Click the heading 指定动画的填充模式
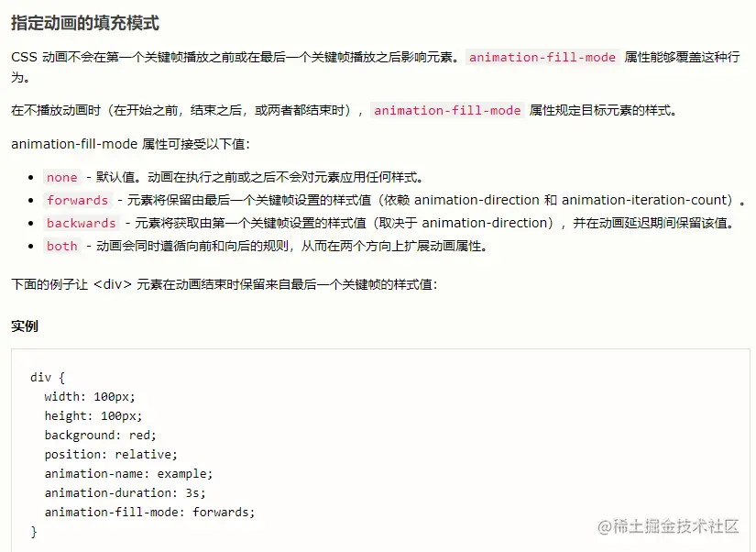The height and width of the screenshot is (552, 756). coord(85,23)
